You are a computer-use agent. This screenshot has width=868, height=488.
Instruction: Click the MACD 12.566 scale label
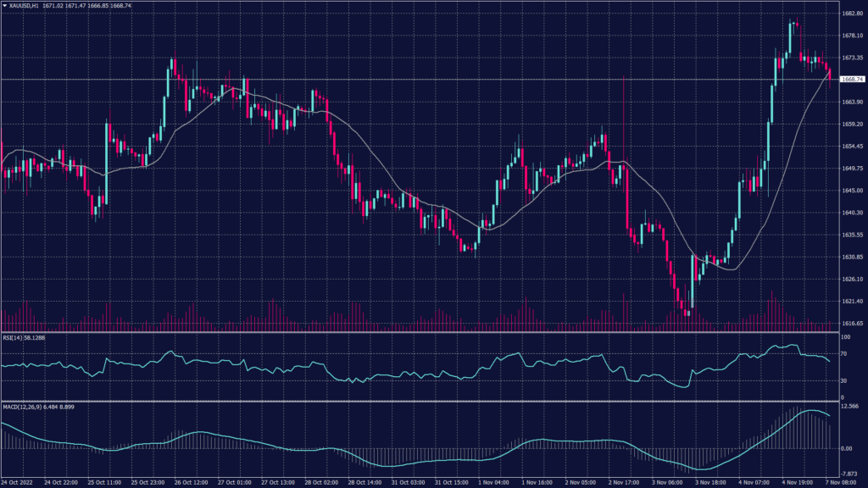851,407
